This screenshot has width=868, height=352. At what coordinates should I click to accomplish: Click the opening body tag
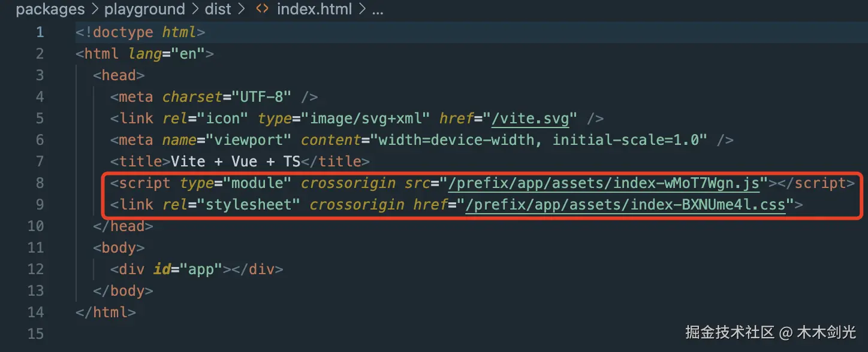click(119, 248)
